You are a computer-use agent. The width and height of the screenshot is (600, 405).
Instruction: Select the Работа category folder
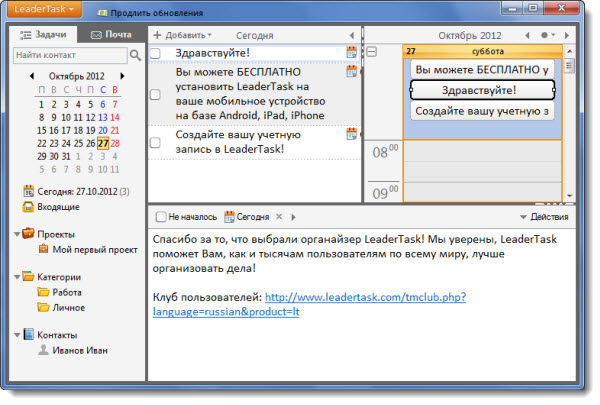[x=43, y=293]
